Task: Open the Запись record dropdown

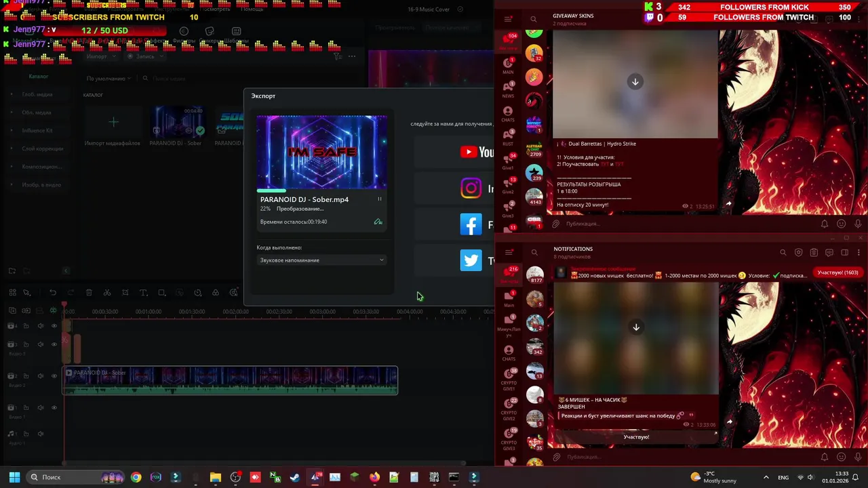Action: click(144, 56)
